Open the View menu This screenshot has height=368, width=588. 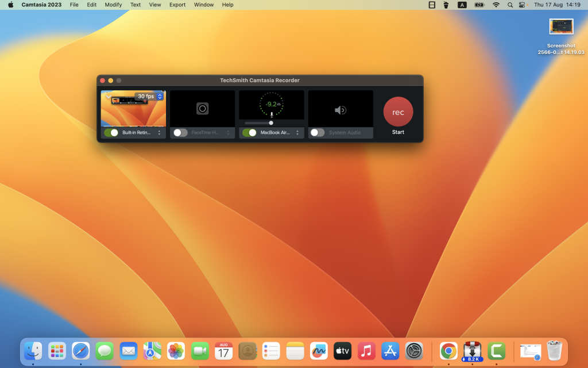(155, 5)
